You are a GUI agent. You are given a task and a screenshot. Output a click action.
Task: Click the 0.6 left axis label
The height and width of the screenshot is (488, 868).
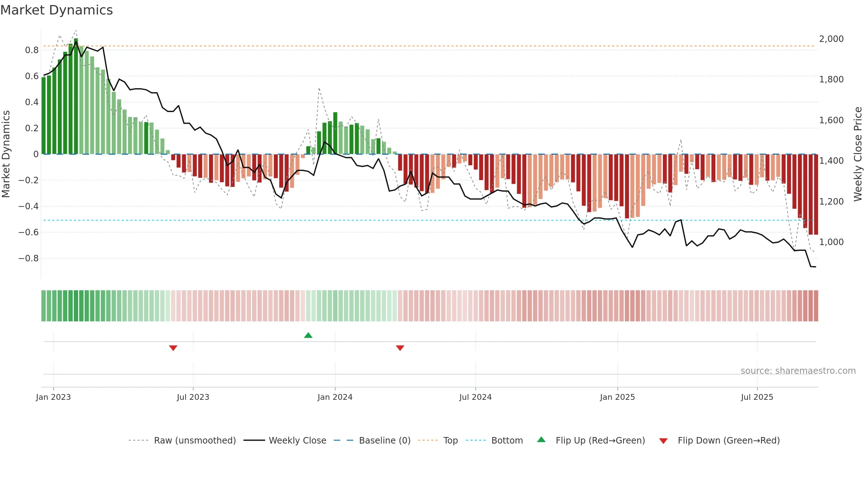tap(32, 76)
